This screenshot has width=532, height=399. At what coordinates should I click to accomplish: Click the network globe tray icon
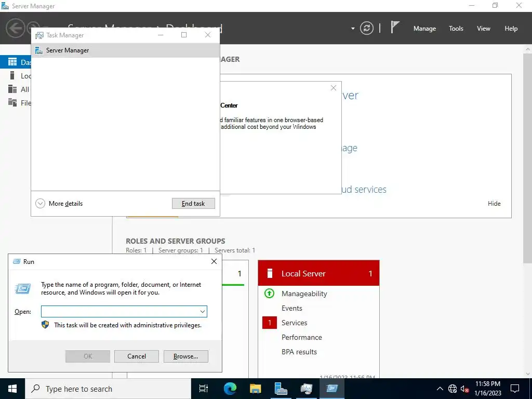[453, 389]
